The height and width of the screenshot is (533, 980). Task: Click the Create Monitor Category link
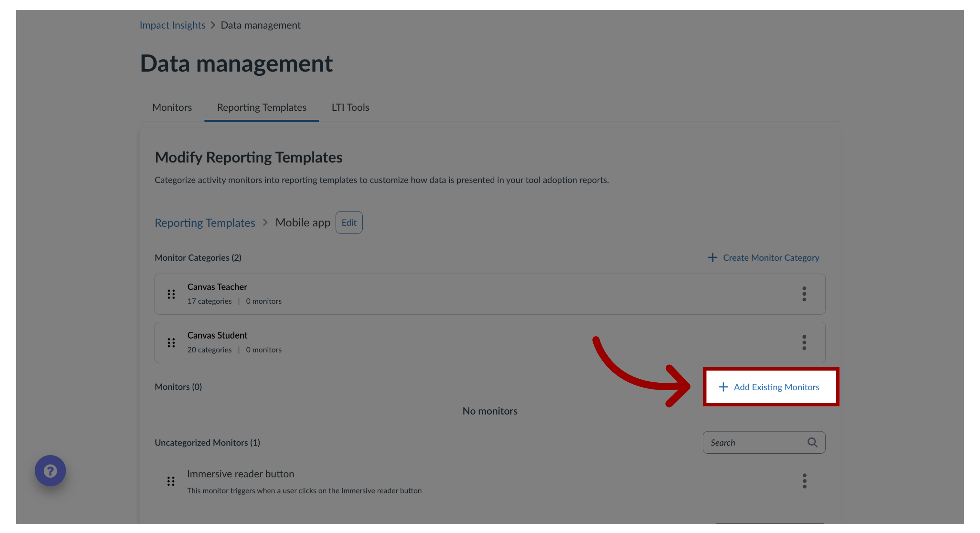click(x=763, y=257)
